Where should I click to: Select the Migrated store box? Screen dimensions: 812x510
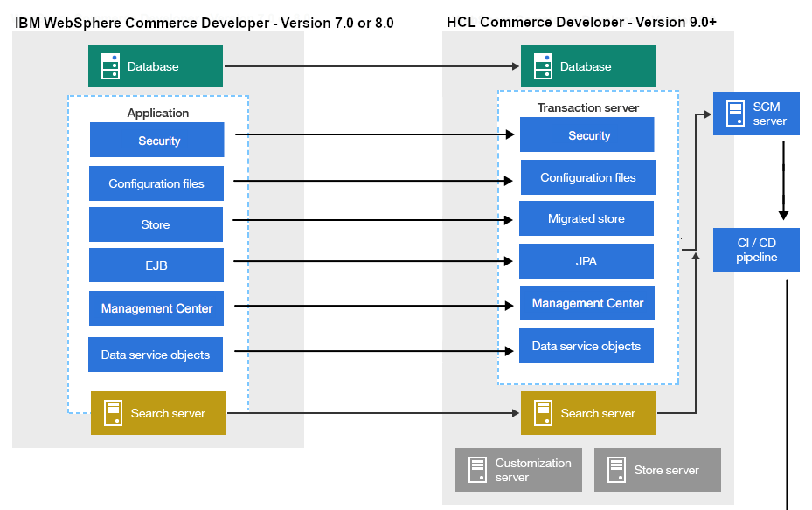click(586, 218)
